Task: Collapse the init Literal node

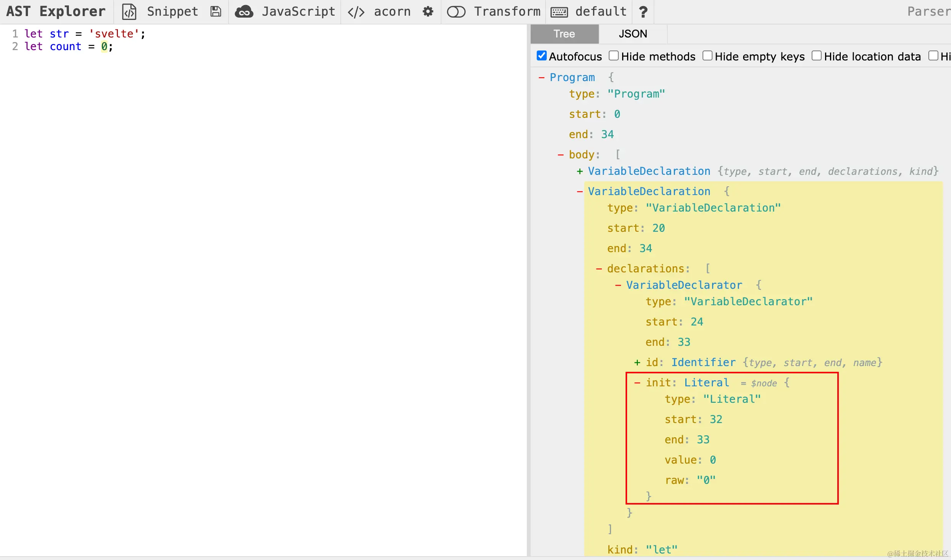Action: [637, 383]
